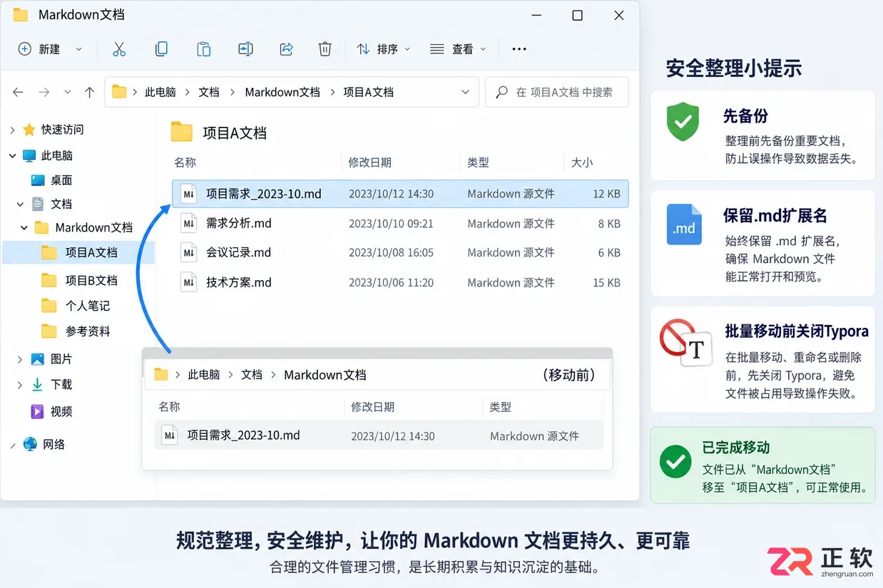The image size is (883, 588).
Task: Open the address bar history dropdown
Action: click(465, 92)
